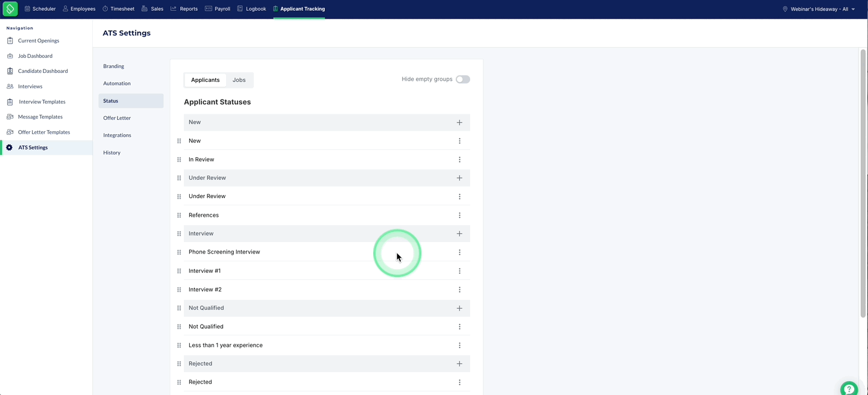This screenshot has height=395, width=868.
Task: Open options menu for Under Review status
Action: [459, 197]
